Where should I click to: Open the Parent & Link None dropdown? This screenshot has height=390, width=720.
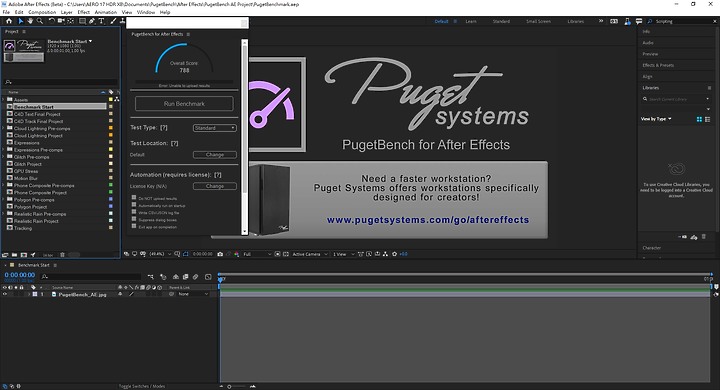click(x=193, y=294)
